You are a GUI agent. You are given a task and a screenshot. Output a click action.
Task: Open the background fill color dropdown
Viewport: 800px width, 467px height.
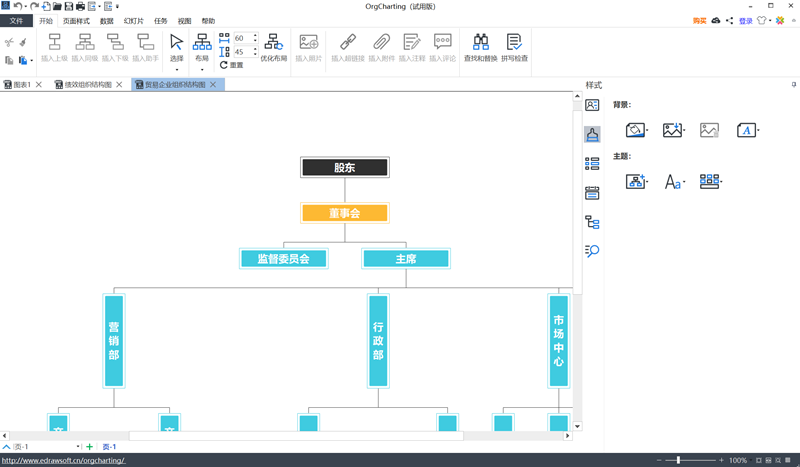pyautogui.click(x=637, y=130)
